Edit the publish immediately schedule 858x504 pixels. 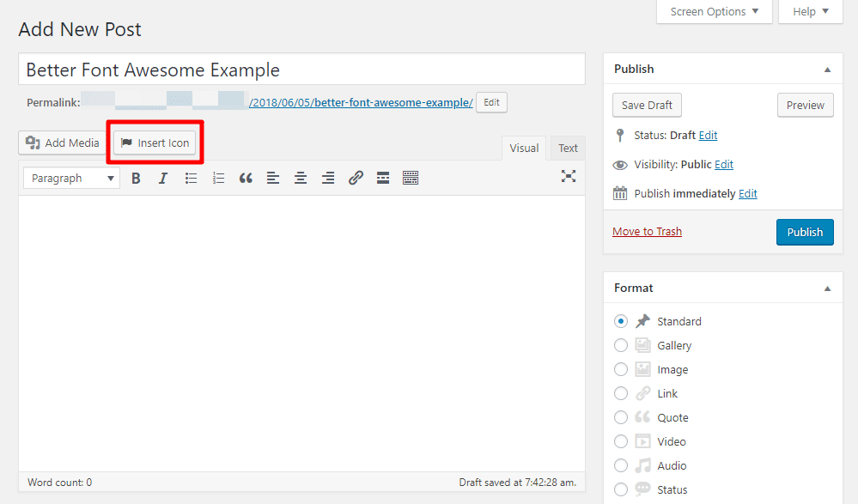point(747,194)
